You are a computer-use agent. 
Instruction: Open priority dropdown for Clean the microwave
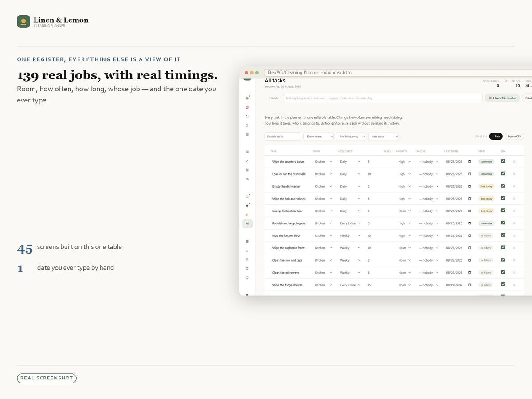[x=404, y=273]
